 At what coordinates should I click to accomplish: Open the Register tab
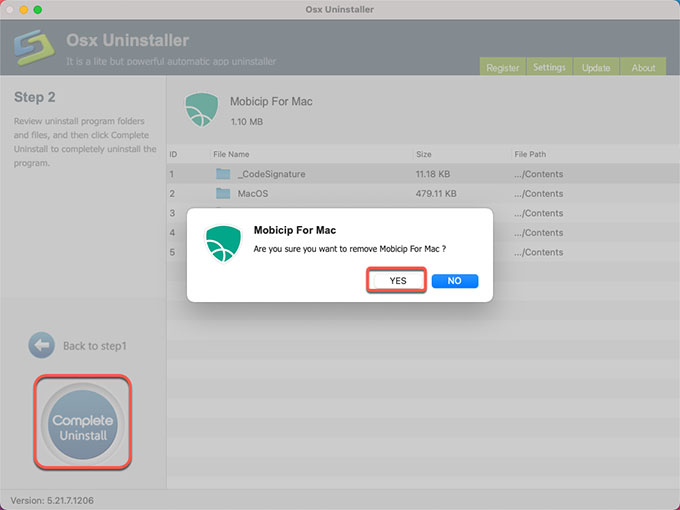[502, 67]
